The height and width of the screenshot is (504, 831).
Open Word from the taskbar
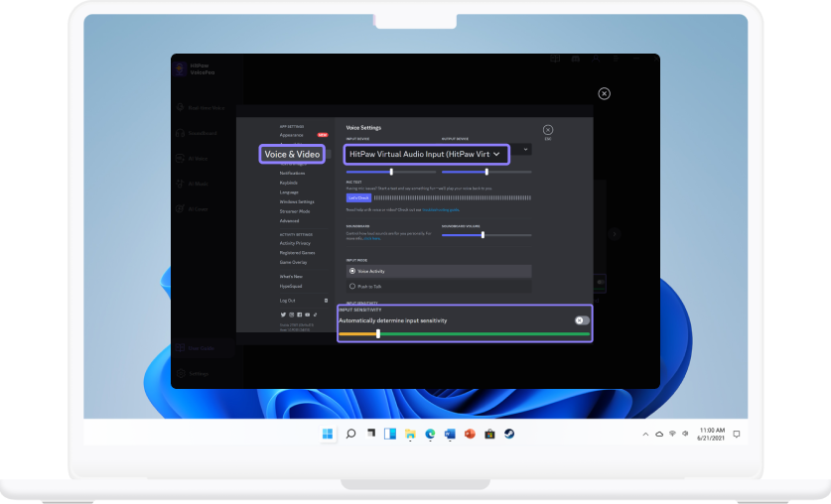coord(450,434)
